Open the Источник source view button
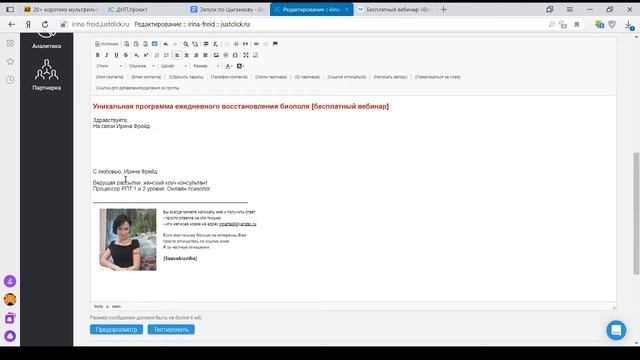 (x=107, y=44)
